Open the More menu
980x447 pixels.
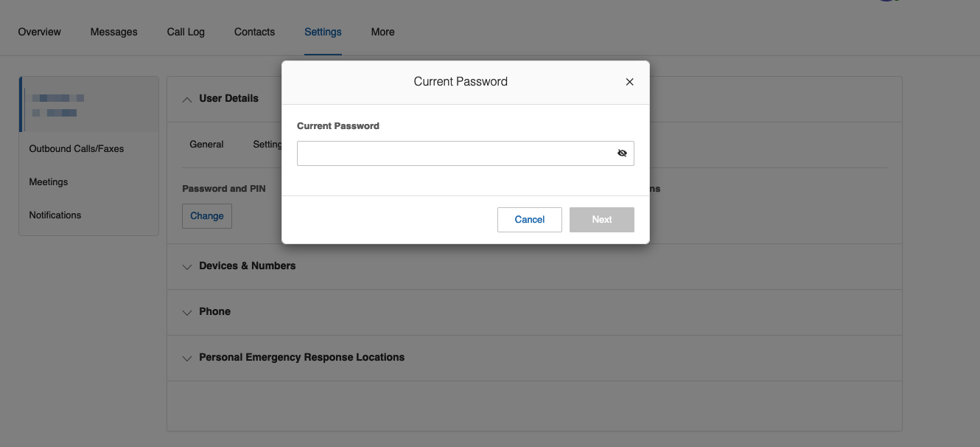382,32
